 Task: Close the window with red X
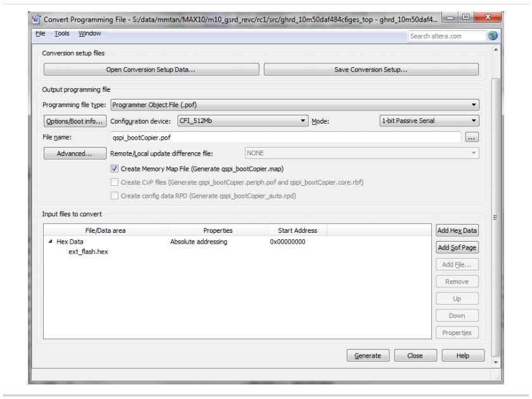[488, 17]
